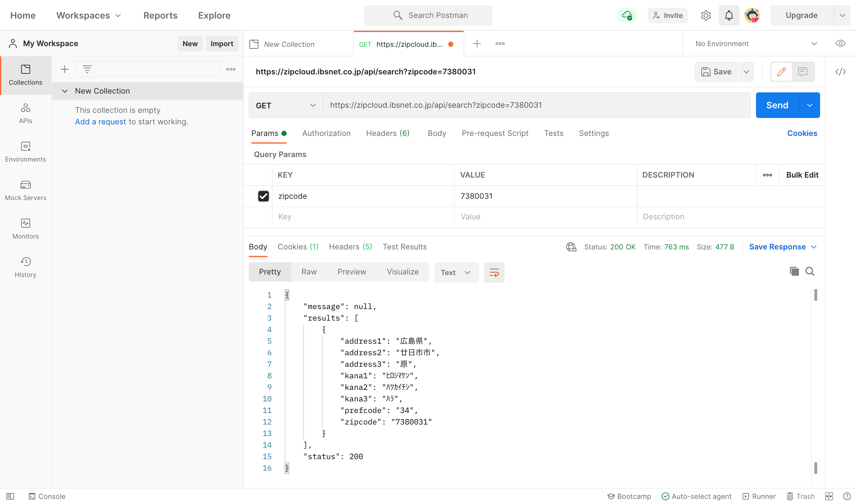Select the Raw response view tab
856x504 pixels.
tap(309, 272)
